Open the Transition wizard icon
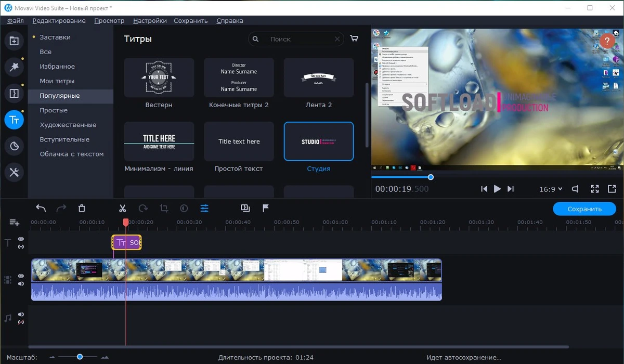 tap(245, 209)
